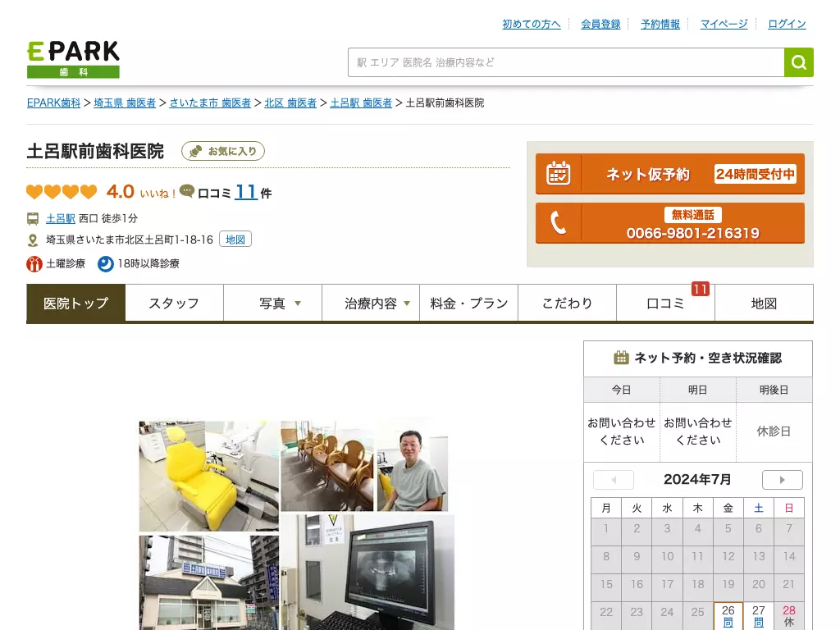The height and width of the screenshot is (630, 840).
Task: Click the さいたま市 歯医者 breadcrumb
Action: [210, 103]
